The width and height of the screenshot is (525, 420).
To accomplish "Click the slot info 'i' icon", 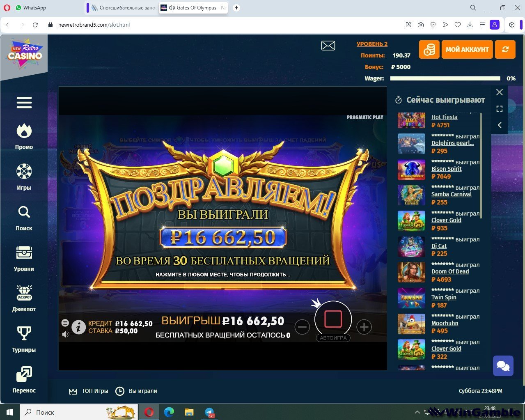I will tap(78, 327).
